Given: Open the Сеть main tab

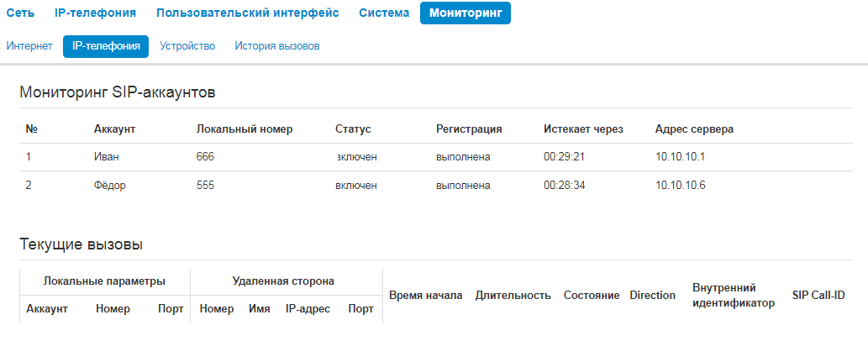Looking at the screenshot, I should point(20,13).
